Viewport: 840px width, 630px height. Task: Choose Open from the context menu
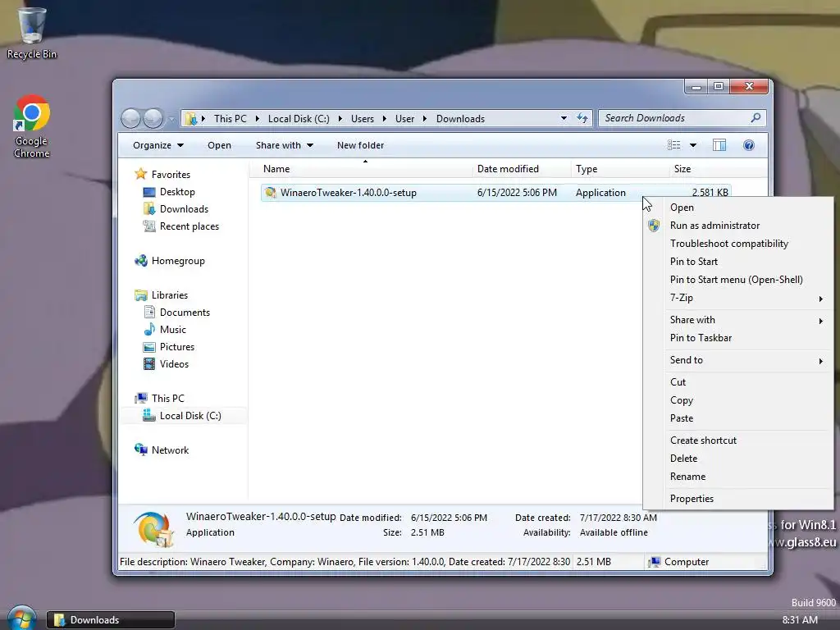click(738, 208)
